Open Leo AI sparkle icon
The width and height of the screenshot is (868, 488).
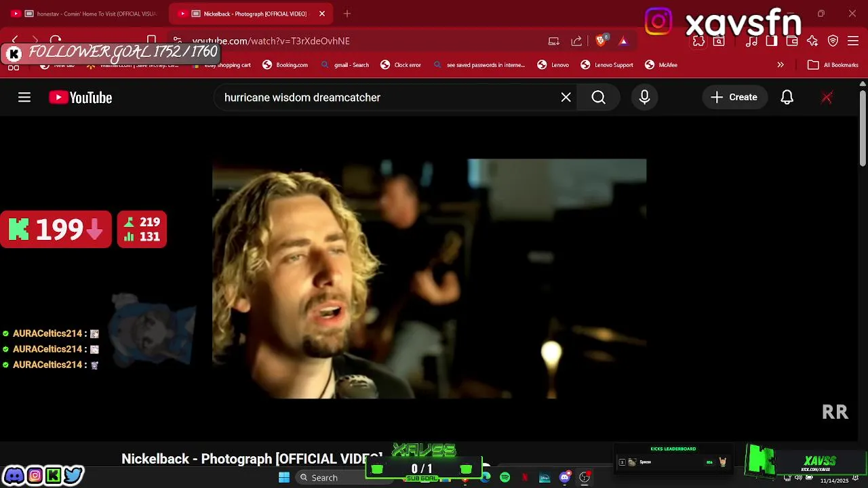pos(812,41)
